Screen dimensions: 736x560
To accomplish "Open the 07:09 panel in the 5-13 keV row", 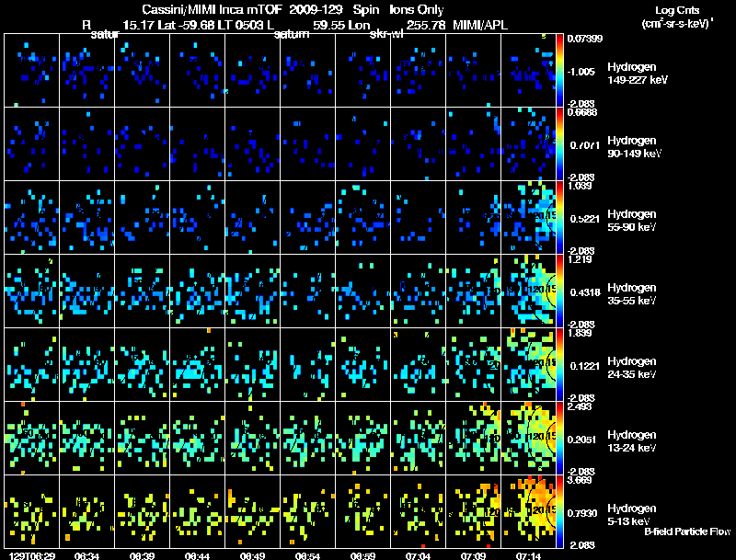I will pos(473,511).
